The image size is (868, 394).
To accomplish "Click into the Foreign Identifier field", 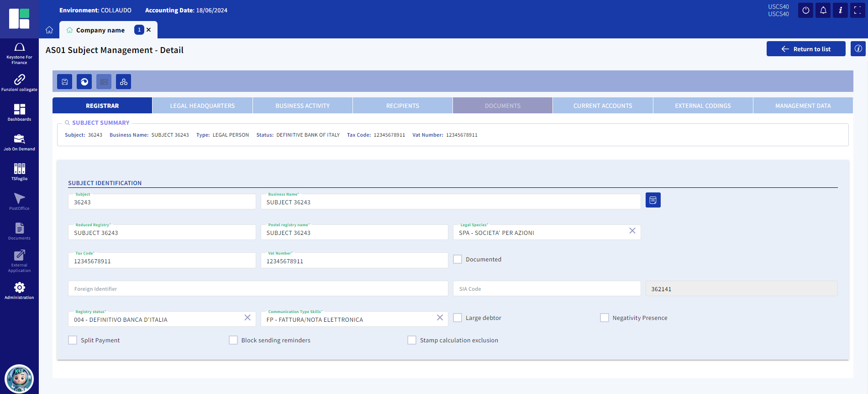I will tap(258, 289).
